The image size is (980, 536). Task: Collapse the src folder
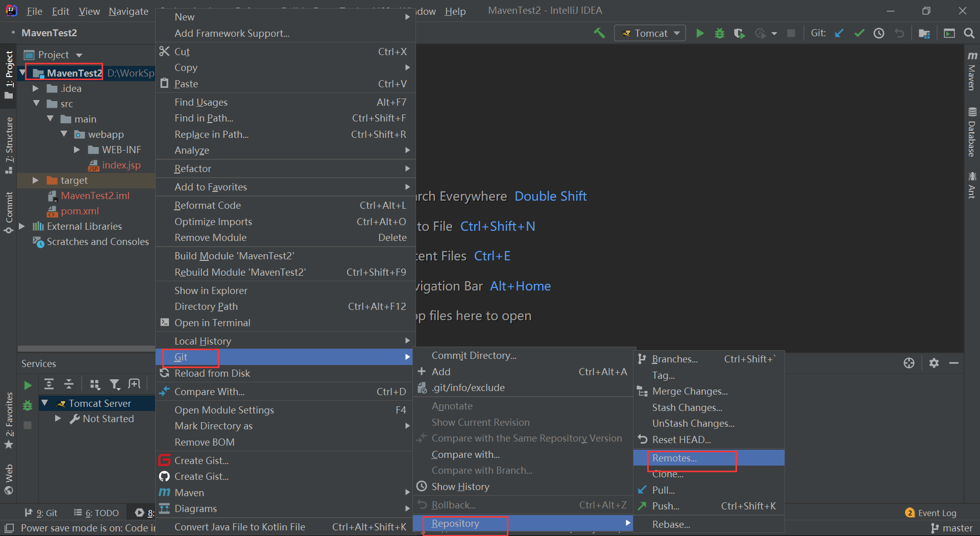click(x=36, y=104)
